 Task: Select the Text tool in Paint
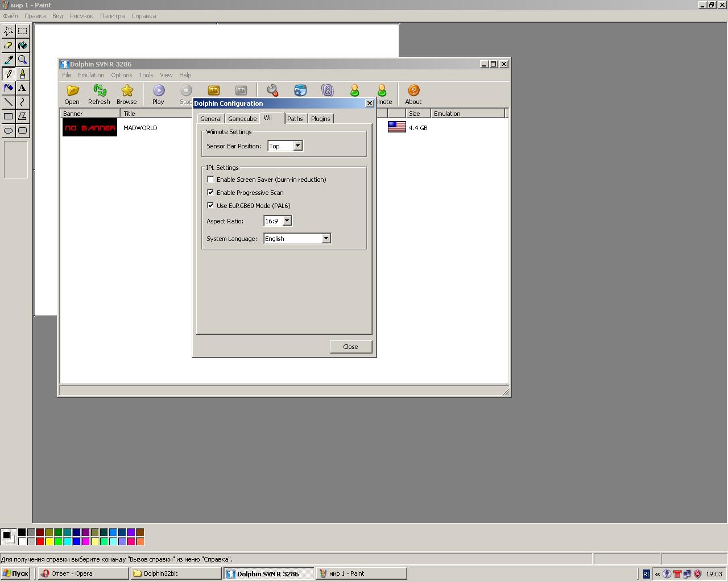point(22,88)
